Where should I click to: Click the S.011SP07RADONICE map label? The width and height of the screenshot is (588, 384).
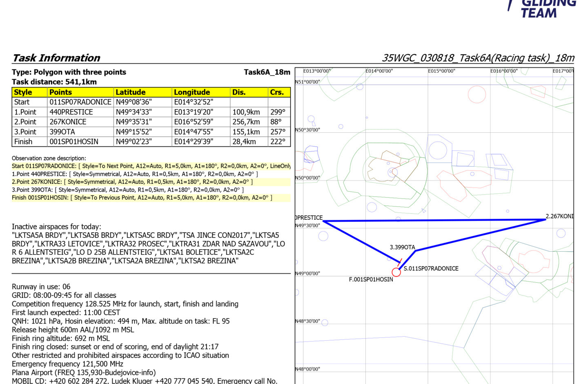tap(431, 268)
